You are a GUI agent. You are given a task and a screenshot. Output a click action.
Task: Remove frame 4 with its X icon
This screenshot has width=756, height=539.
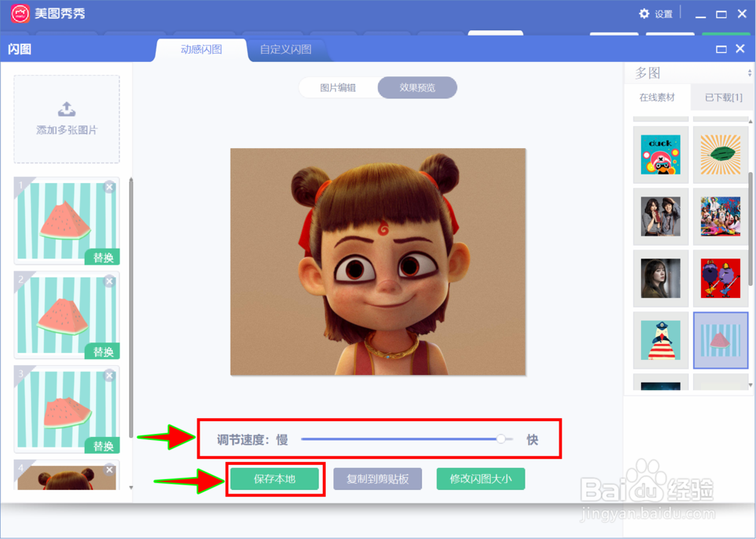110,469
